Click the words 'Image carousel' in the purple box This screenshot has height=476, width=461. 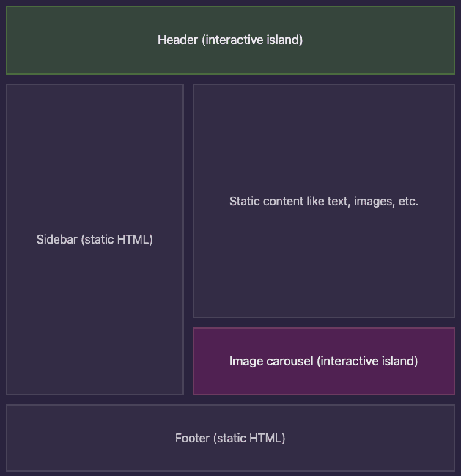pyautogui.click(x=271, y=362)
